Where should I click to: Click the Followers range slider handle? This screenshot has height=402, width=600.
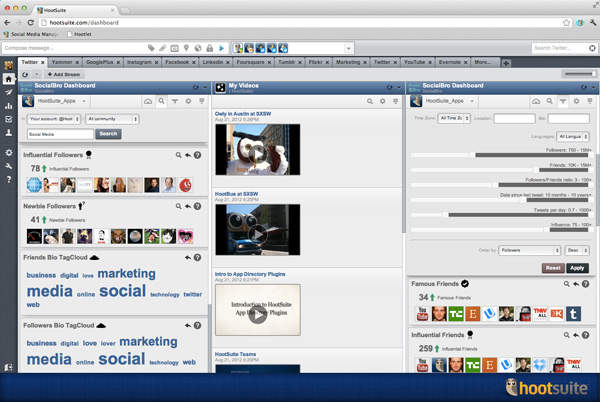coord(472,155)
